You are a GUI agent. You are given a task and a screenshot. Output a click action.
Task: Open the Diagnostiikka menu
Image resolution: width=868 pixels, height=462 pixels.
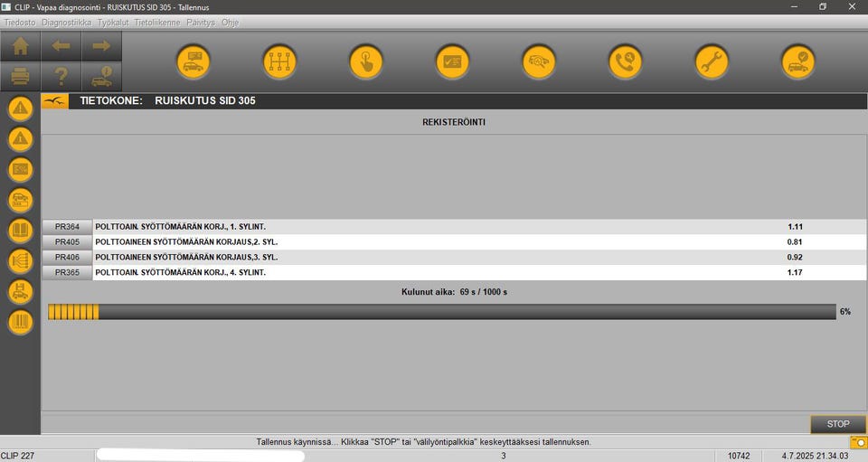(66, 23)
